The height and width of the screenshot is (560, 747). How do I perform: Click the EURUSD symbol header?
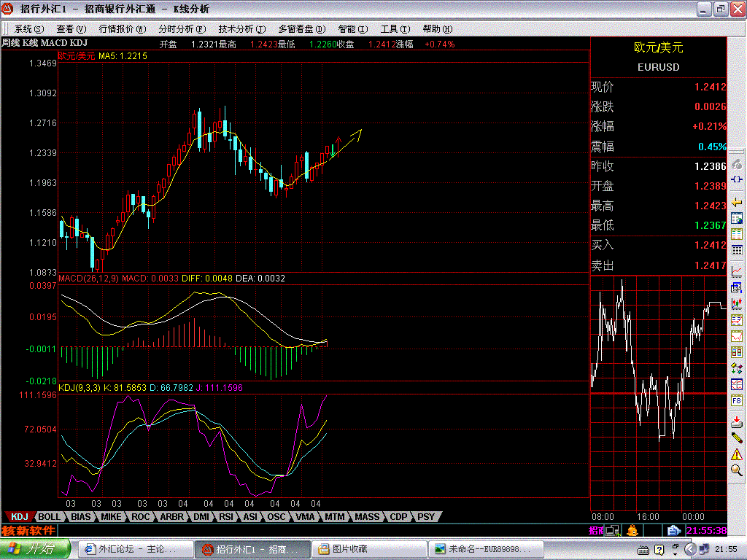tap(658, 67)
